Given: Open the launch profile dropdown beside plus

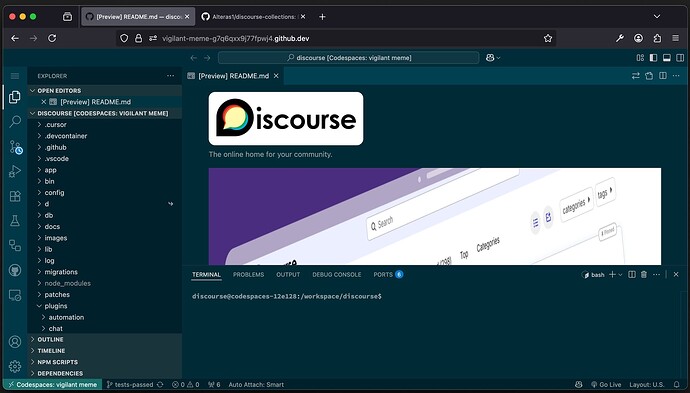Looking at the screenshot, I should click(620, 275).
